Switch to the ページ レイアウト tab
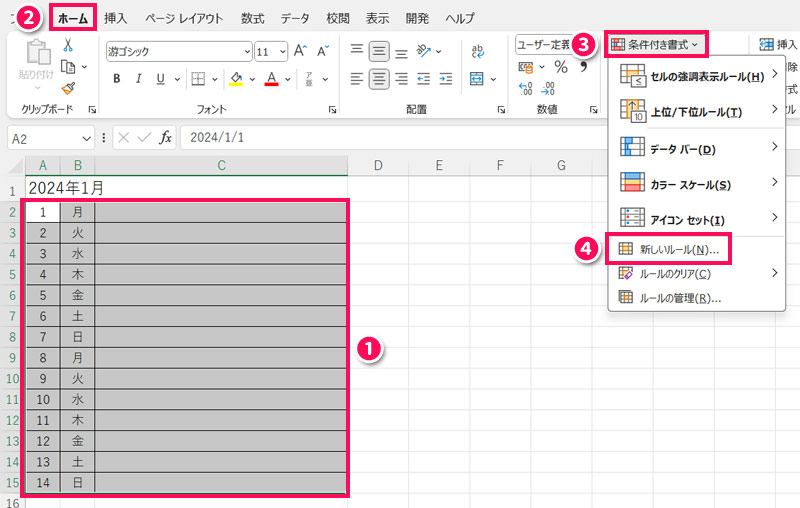The image size is (800, 508). pyautogui.click(x=184, y=18)
